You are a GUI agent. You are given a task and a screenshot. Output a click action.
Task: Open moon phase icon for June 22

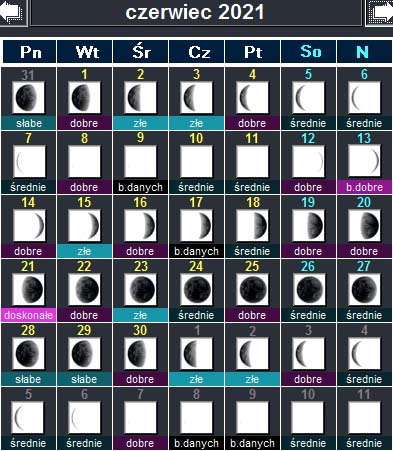coord(84,290)
